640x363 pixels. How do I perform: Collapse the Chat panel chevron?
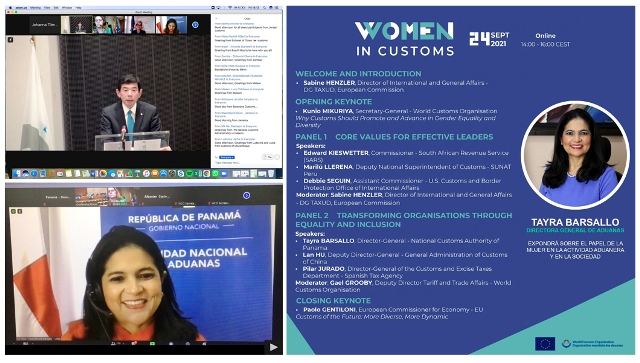[216, 18]
